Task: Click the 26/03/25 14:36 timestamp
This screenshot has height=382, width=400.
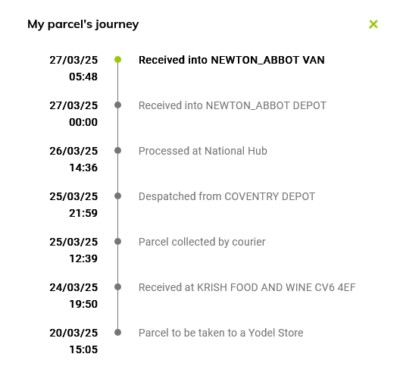Action: 74,159
